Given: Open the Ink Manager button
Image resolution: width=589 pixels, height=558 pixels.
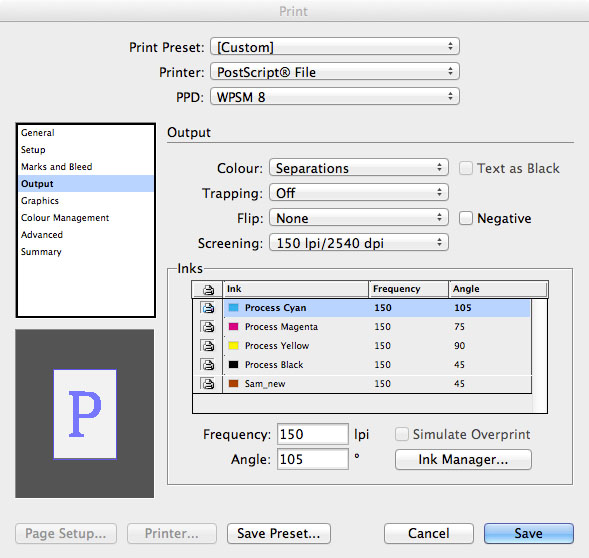Looking at the screenshot, I should (x=463, y=459).
